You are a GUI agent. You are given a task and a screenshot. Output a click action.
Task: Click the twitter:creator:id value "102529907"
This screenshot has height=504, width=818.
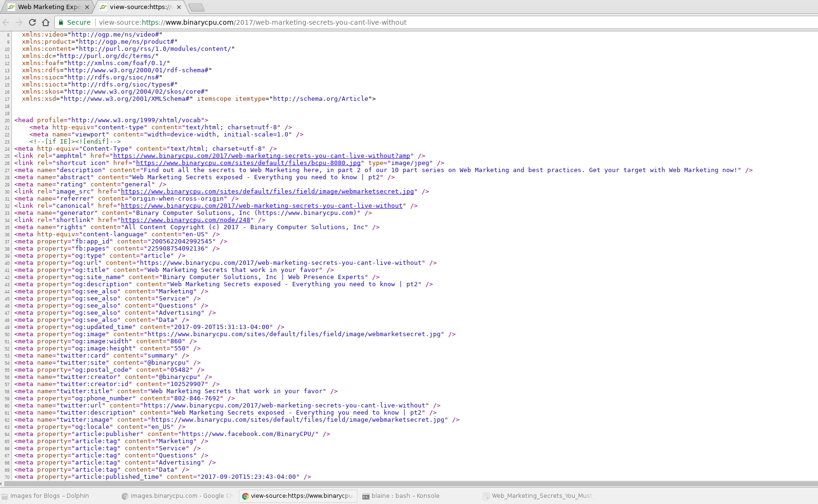point(187,384)
